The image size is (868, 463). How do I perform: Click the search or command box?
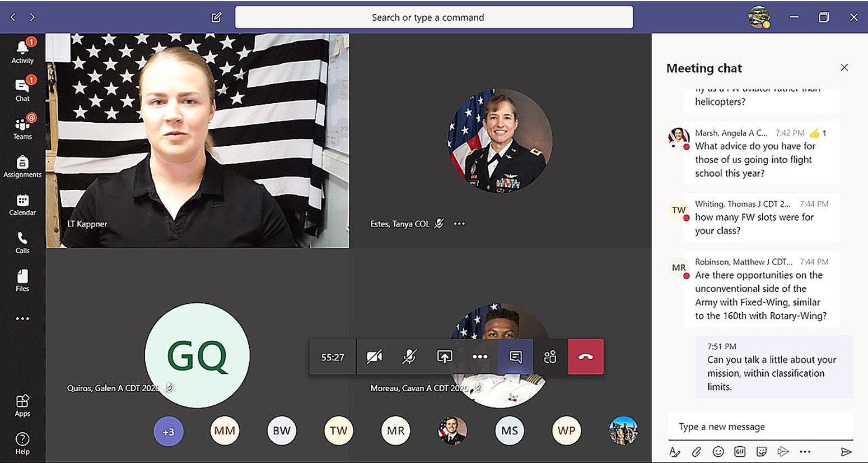tap(434, 17)
